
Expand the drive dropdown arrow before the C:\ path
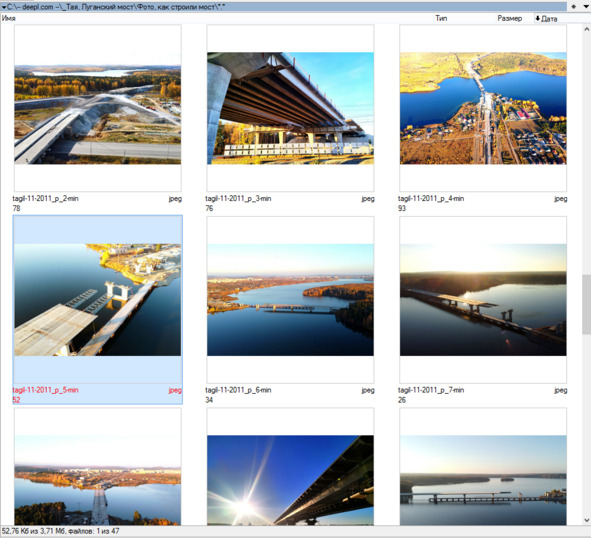4,7
